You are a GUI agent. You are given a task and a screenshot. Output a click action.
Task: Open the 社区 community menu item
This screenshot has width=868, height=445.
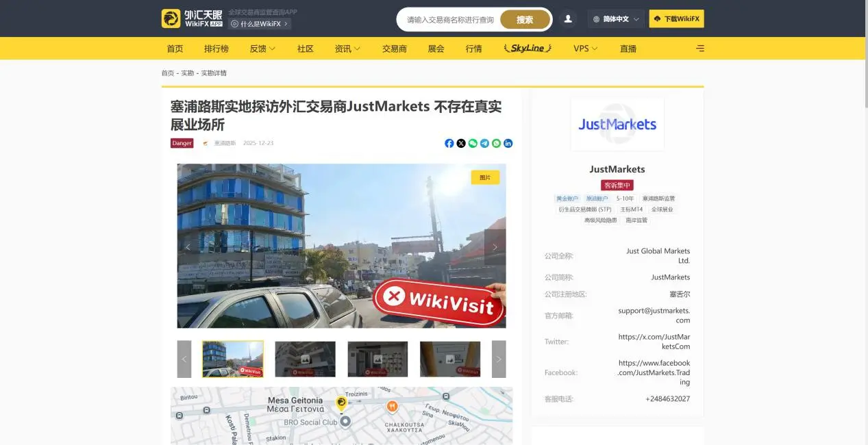click(x=305, y=49)
